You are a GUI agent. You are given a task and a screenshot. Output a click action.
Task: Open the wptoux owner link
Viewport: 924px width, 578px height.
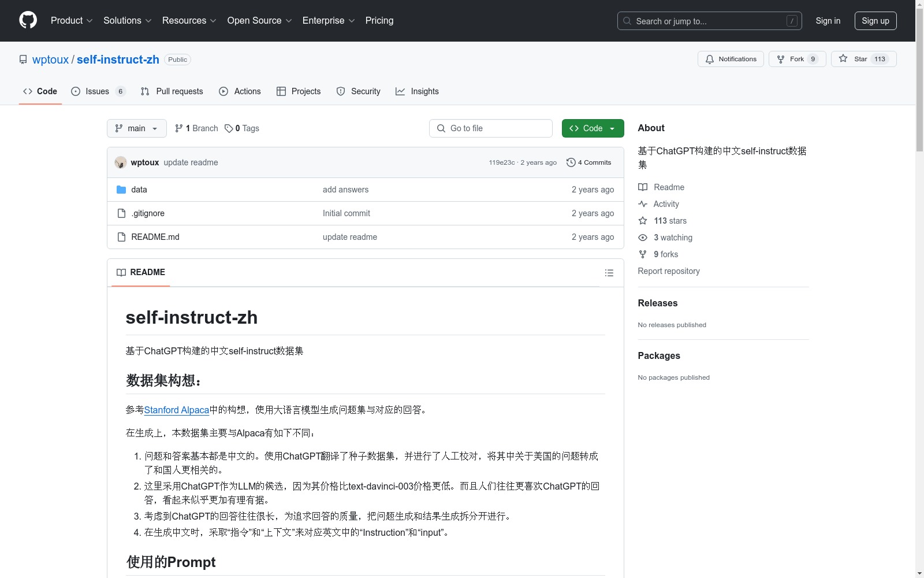(x=50, y=60)
